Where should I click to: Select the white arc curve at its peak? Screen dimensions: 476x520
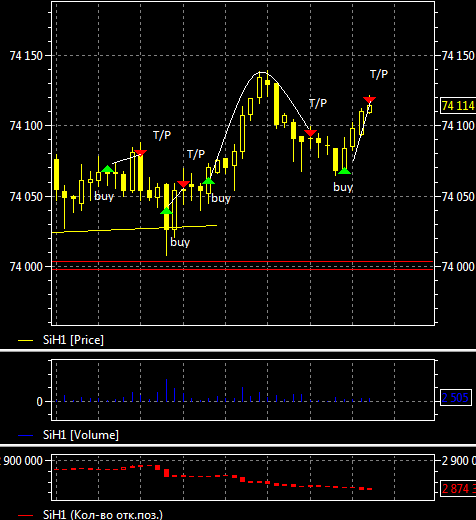click(262, 72)
